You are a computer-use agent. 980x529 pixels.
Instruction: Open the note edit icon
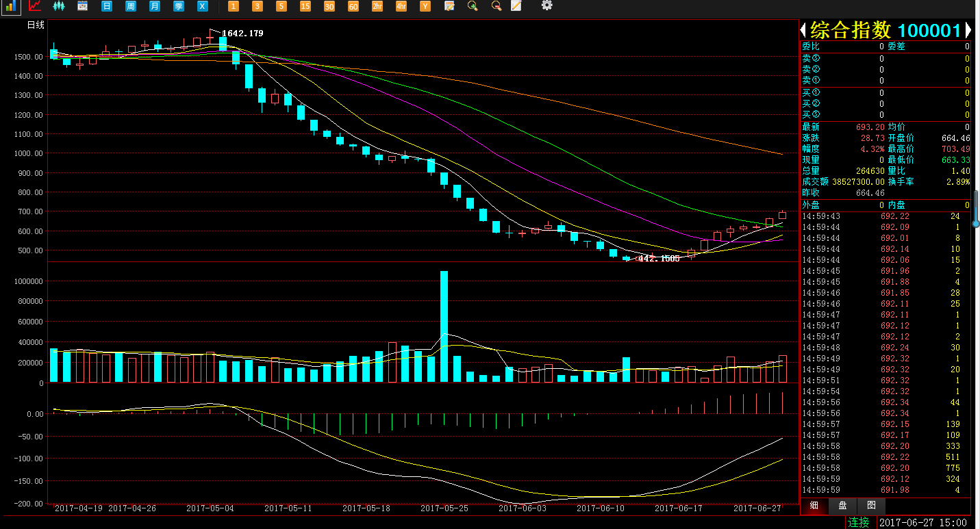pos(516,6)
